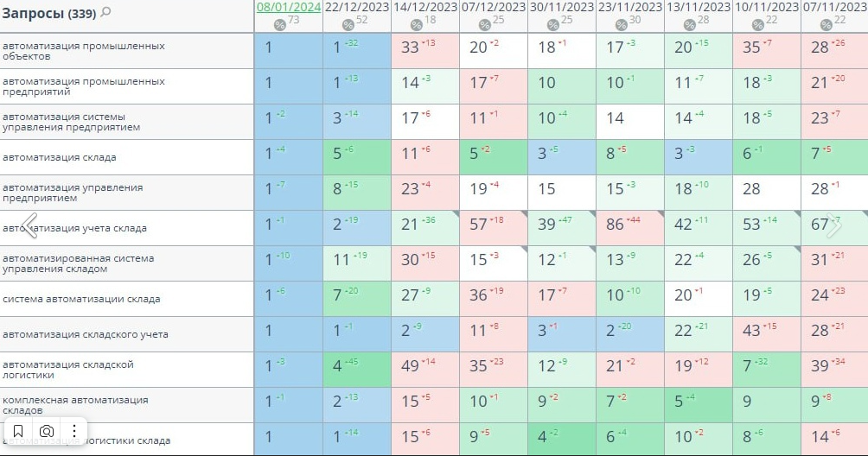Image resolution: width=868 pixels, height=456 pixels.
Task: Go to previous image with left arrow
Action: 29,226
